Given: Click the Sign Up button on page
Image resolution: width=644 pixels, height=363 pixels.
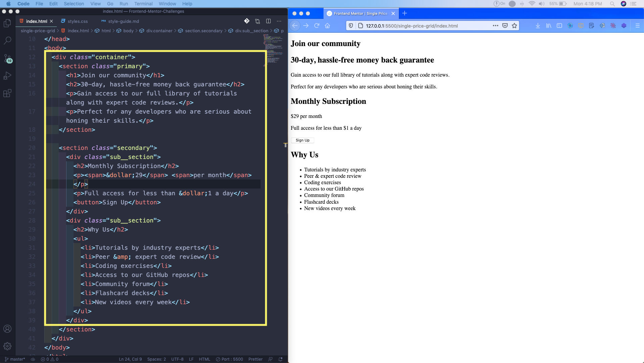Looking at the screenshot, I should 303,140.
